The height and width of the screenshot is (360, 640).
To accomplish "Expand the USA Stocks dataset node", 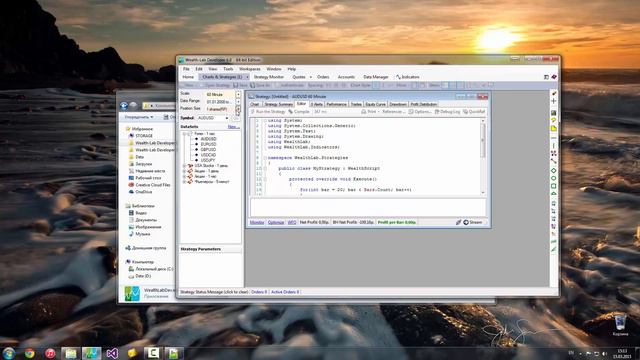I will pyautogui.click(x=184, y=166).
